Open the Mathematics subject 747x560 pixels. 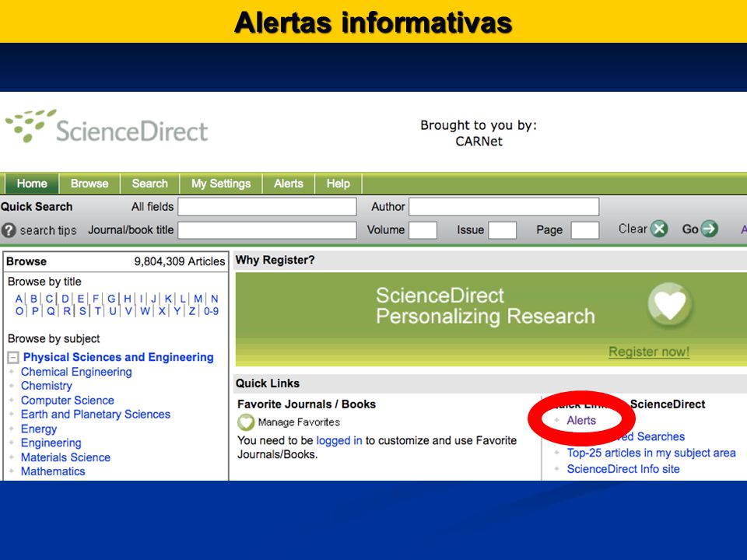click(x=53, y=471)
